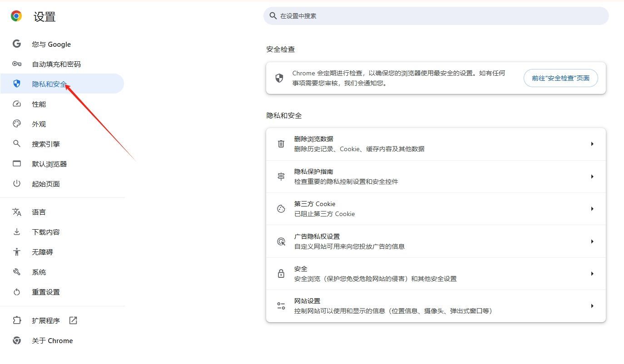Click the cookie icon for 第三方 Cookie
The image size is (624, 364).
(x=281, y=209)
